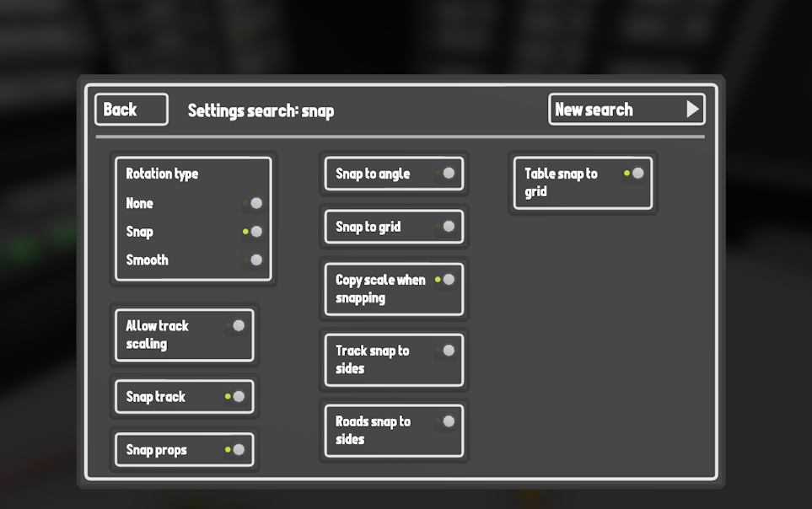Click the Table snap to grid label
The width and height of the screenshot is (812, 509).
click(561, 182)
